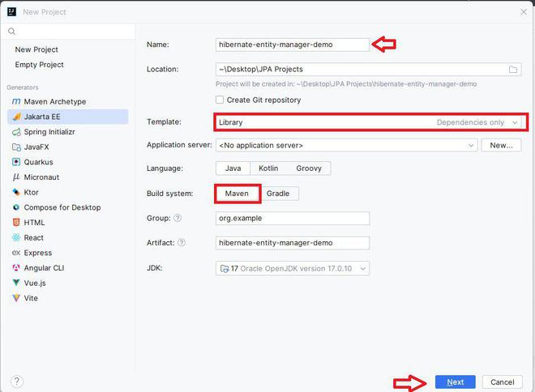Click the Jakarta EE sail icon

[16, 117]
